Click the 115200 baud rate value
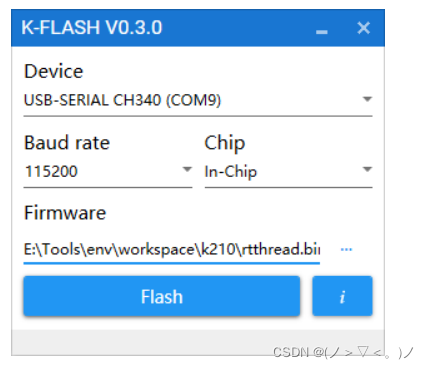429x369 pixels. (x=51, y=171)
